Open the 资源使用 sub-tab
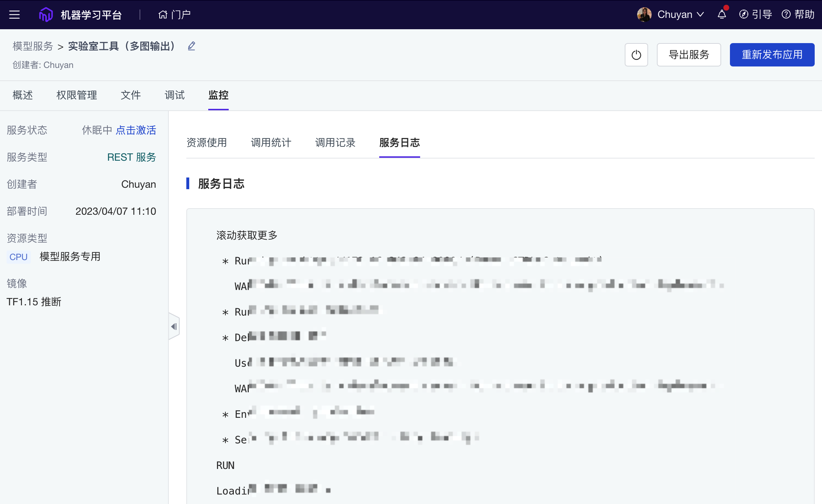Image resolution: width=822 pixels, height=504 pixels. pos(208,143)
